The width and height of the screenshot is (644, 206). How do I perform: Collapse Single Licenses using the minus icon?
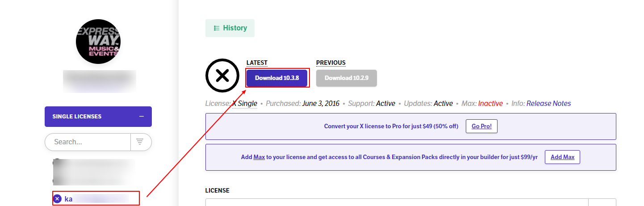point(142,117)
